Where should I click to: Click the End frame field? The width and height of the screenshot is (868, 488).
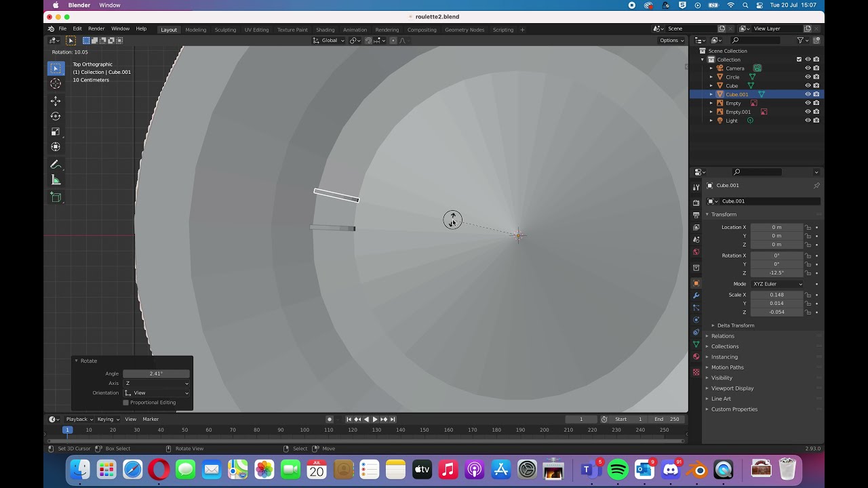click(667, 420)
